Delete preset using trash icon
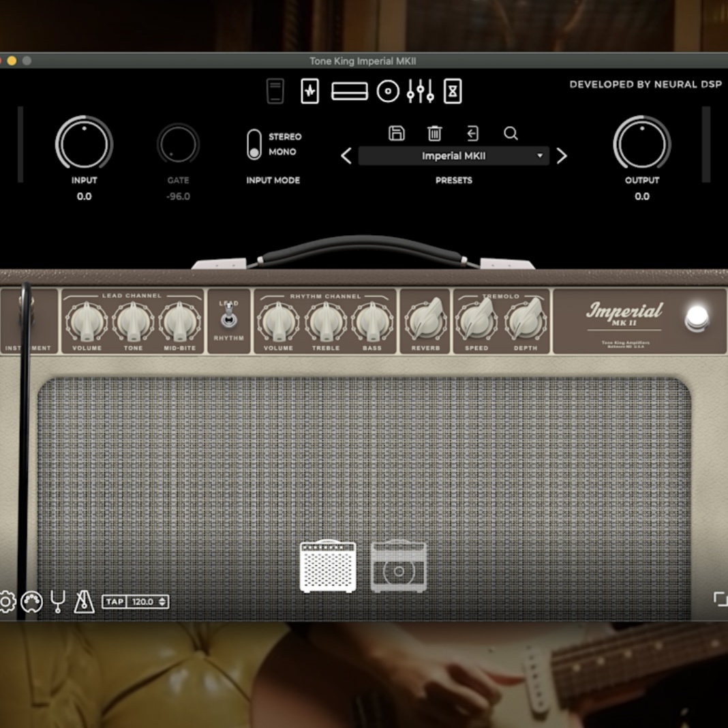Viewport: 728px width, 728px height. point(435,133)
